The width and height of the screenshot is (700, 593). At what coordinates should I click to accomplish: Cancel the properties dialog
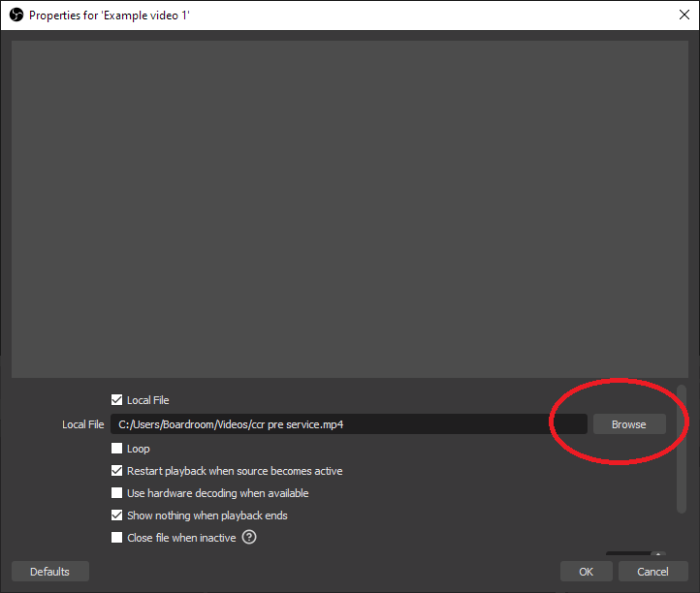652,571
